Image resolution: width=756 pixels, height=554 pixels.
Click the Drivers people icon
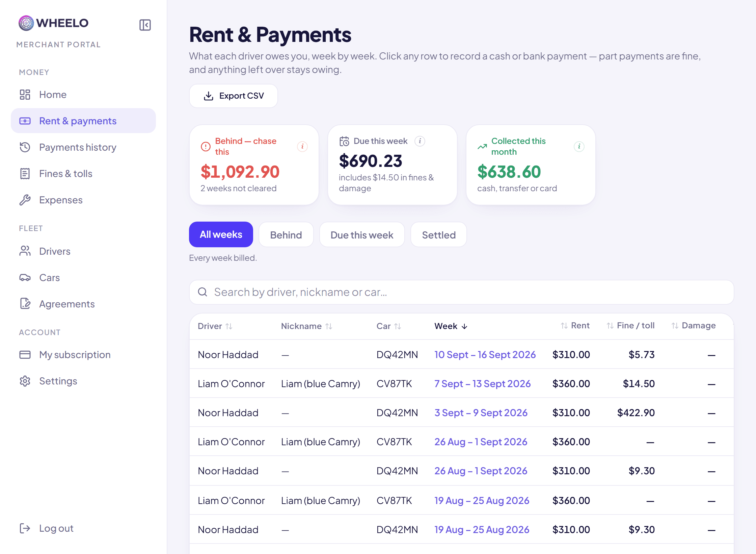pyautogui.click(x=25, y=251)
